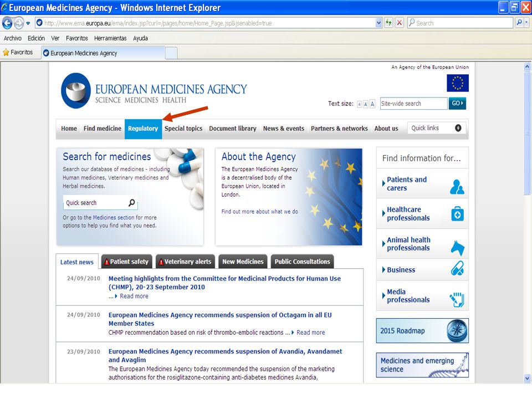532x399 pixels.
Task: Open the Business link
Action: coord(401,270)
